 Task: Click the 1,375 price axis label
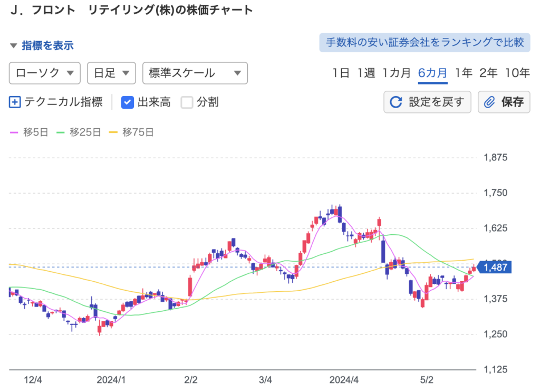coord(495,299)
